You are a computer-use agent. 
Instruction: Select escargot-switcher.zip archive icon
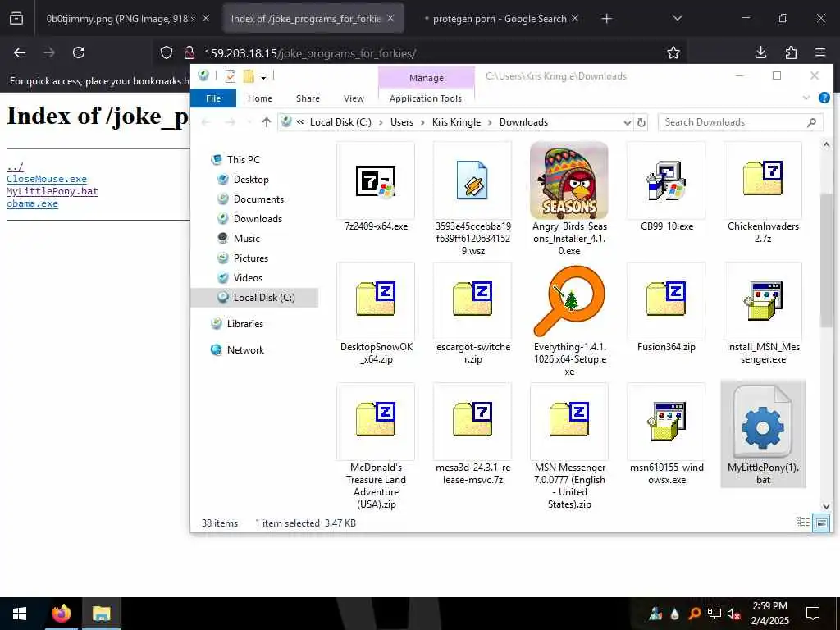pyautogui.click(x=472, y=299)
